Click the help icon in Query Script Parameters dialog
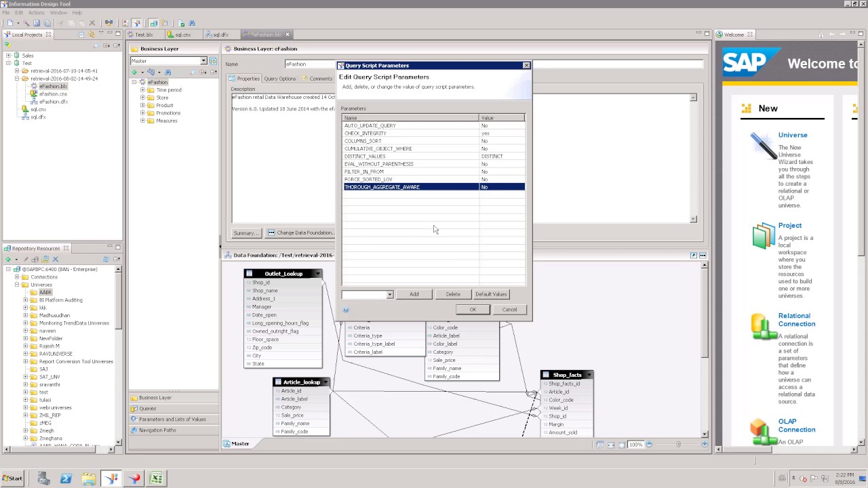This screenshot has height=488, width=868. coord(346,310)
